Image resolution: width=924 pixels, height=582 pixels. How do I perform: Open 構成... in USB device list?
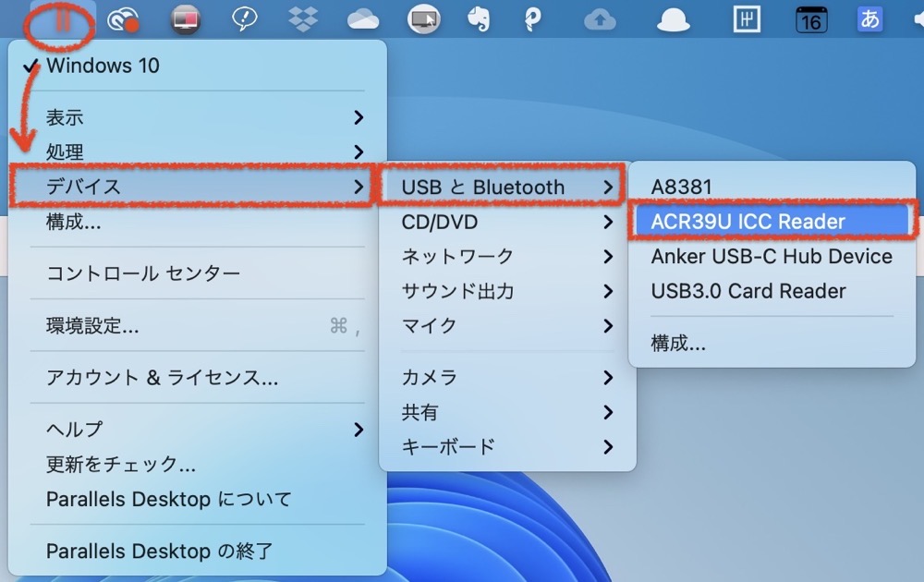point(772,343)
